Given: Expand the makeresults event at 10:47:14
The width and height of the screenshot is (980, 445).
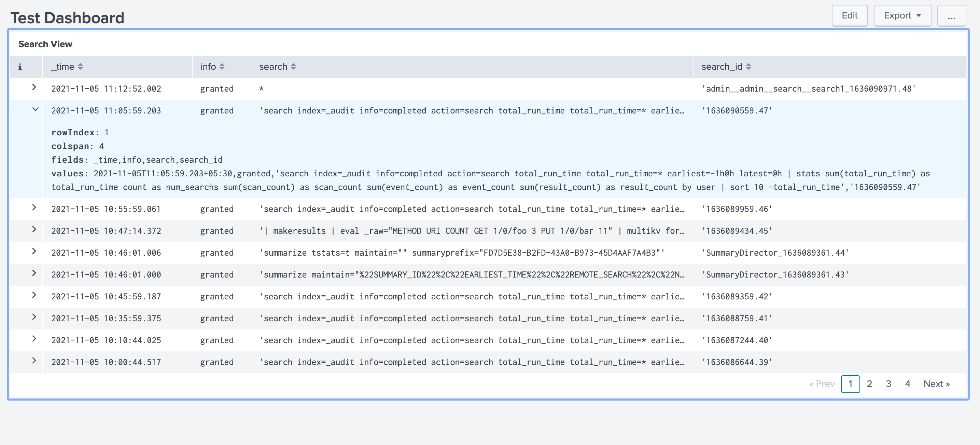Looking at the screenshot, I should tap(34, 230).
